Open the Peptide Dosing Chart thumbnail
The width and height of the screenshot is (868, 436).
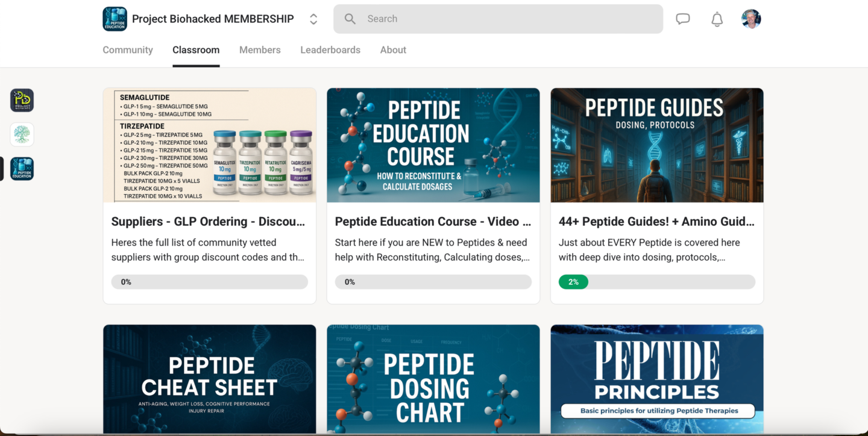[433, 379]
